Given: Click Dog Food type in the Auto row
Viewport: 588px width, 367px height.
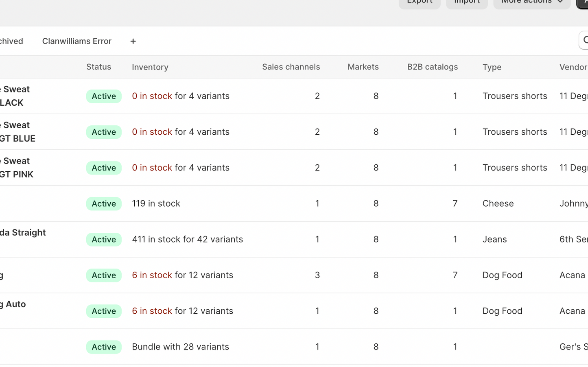Looking at the screenshot, I should pos(502,311).
